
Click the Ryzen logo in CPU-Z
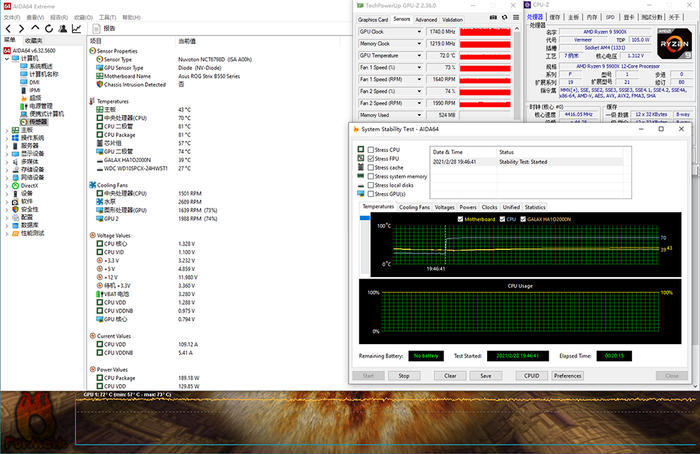click(x=674, y=43)
